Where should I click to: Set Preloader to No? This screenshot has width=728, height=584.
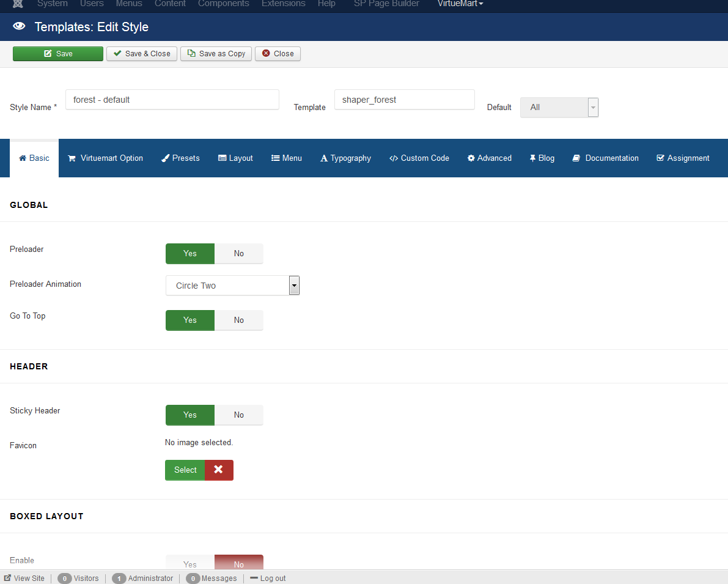(x=238, y=253)
